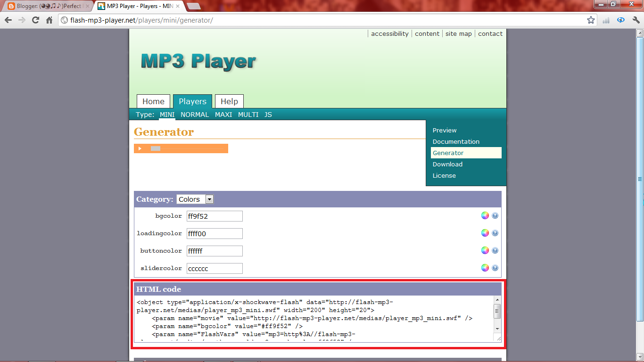The width and height of the screenshot is (644, 362).
Task: Open the Category Colors dropdown
Action: tap(195, 199)
